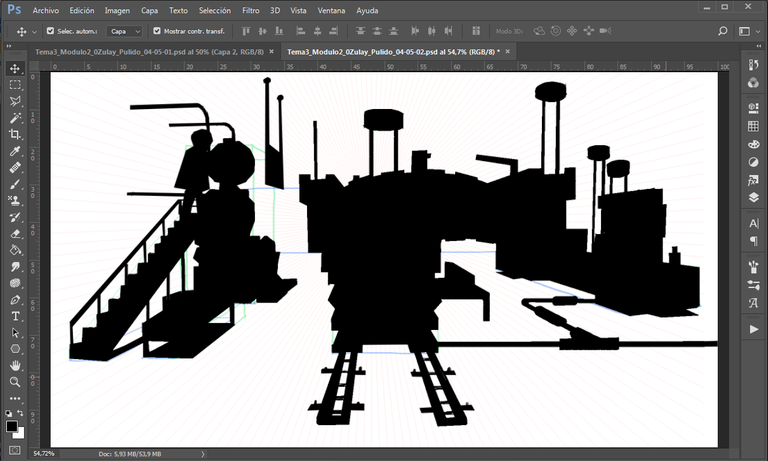Open the Selección menu
The width and height of the screenshot is (768, 461).
tap(215, 10)
